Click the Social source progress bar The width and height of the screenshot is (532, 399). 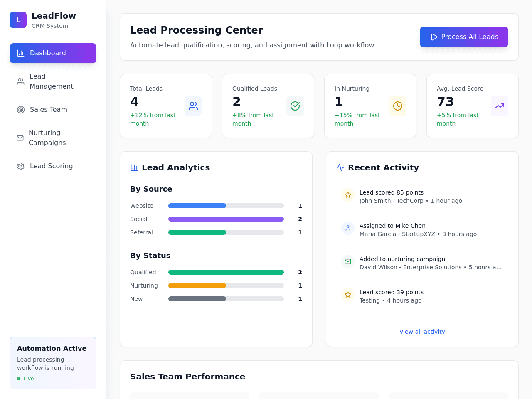pos(226,219)
